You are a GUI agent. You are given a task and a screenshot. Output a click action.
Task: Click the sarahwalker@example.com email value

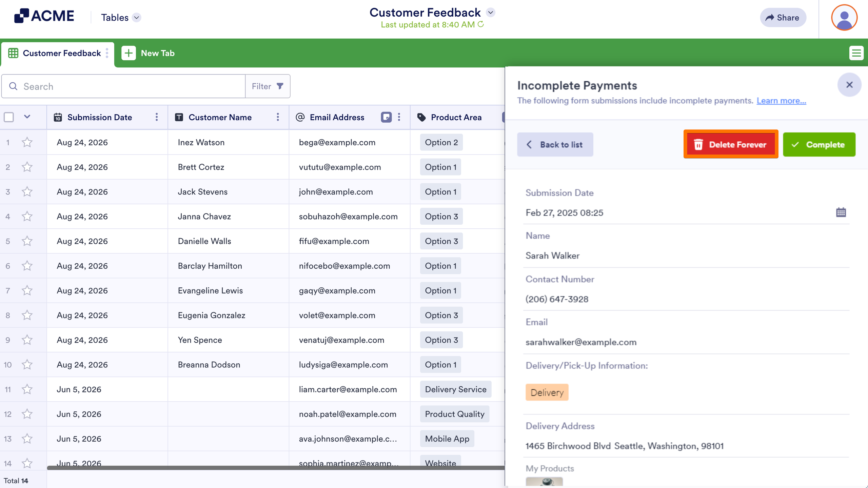click(581, 342)
